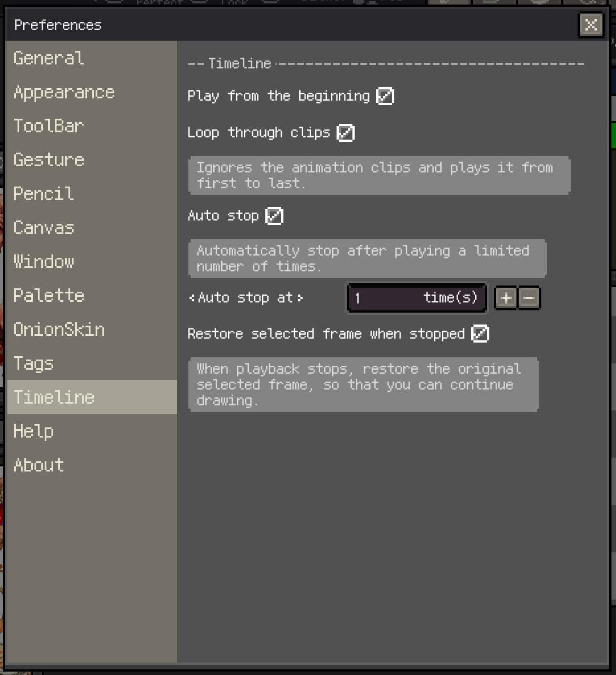Open the Window settings section
Image resolution: width=616 pixels, height=675 pixels.
tap(43, 262)
